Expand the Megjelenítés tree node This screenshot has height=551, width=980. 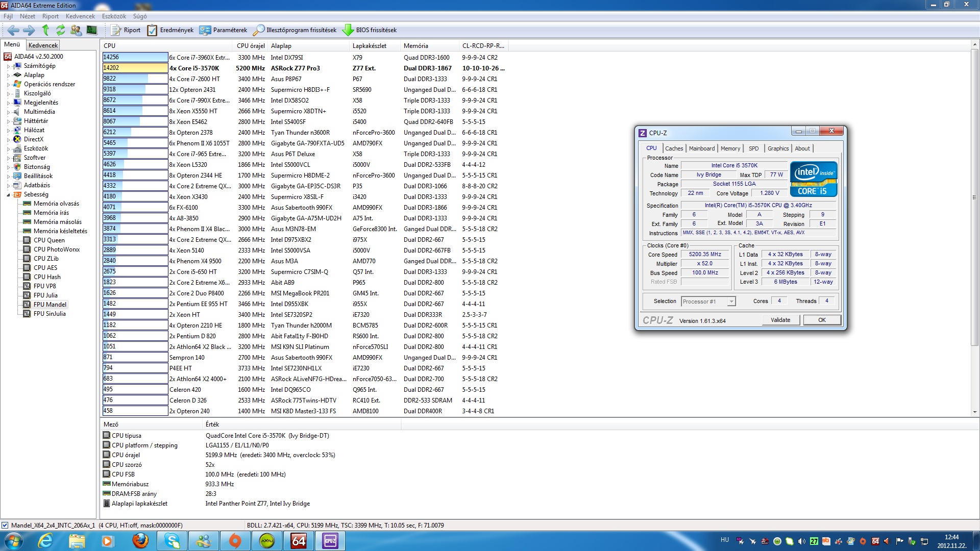click(8, 103)
